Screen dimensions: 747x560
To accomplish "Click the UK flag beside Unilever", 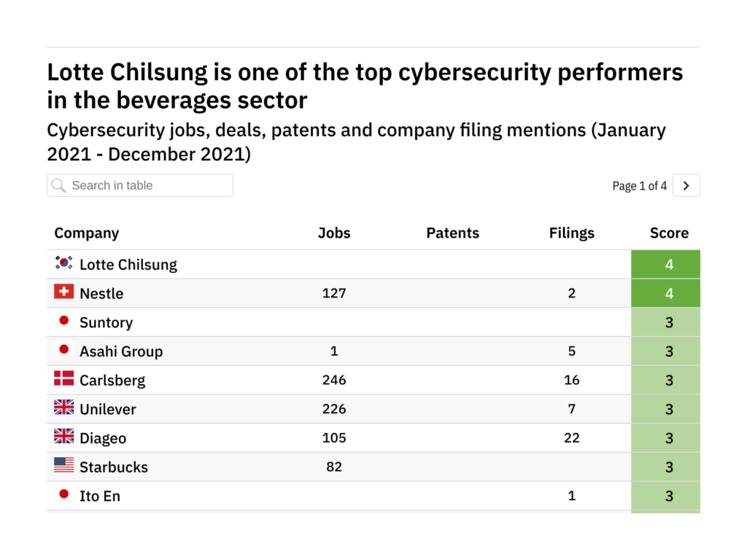I will pos(64,407).
